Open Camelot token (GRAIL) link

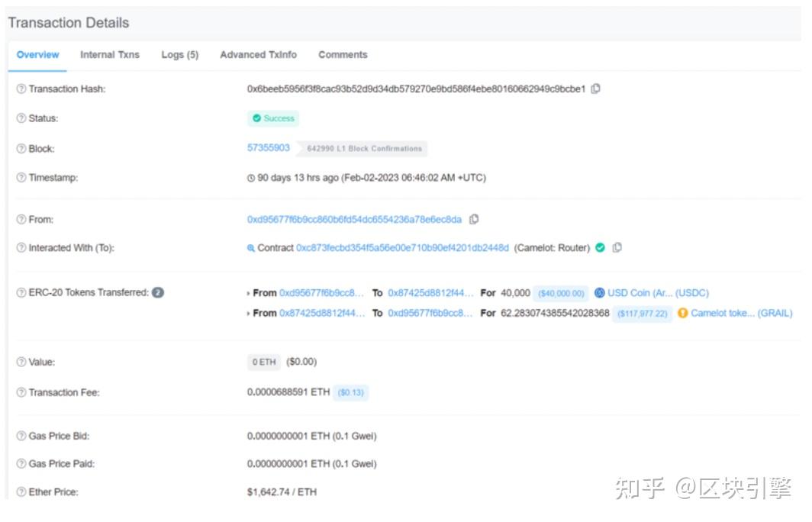[742, 314]
